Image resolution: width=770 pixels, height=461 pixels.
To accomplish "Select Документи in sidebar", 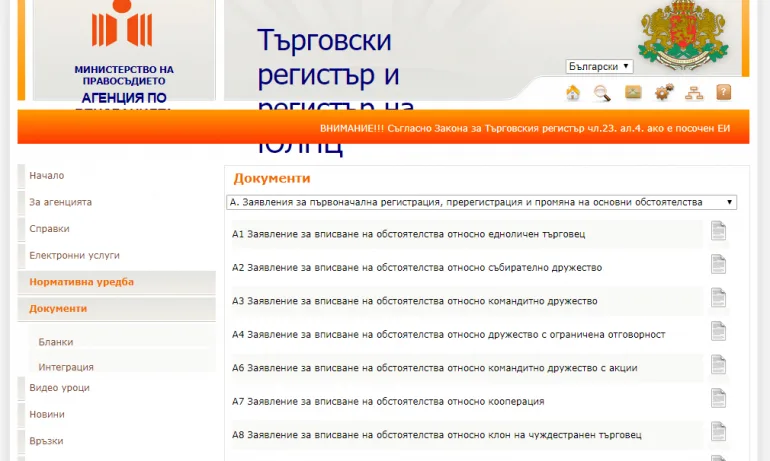I will 116,308.
